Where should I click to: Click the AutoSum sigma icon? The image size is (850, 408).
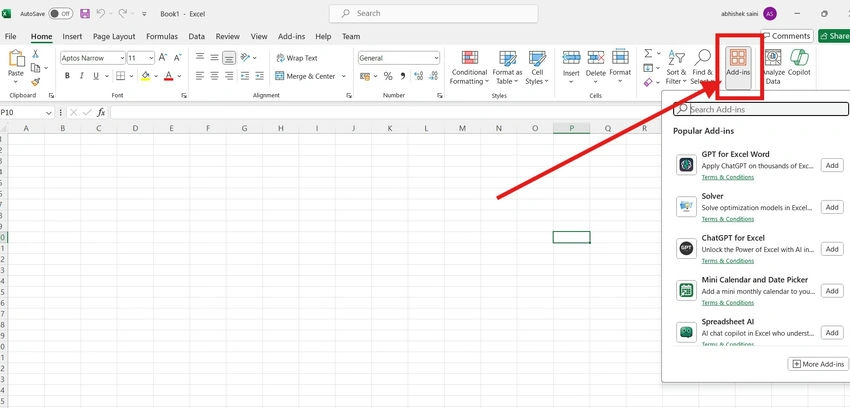pyautogui.click(x=648, y=54)
